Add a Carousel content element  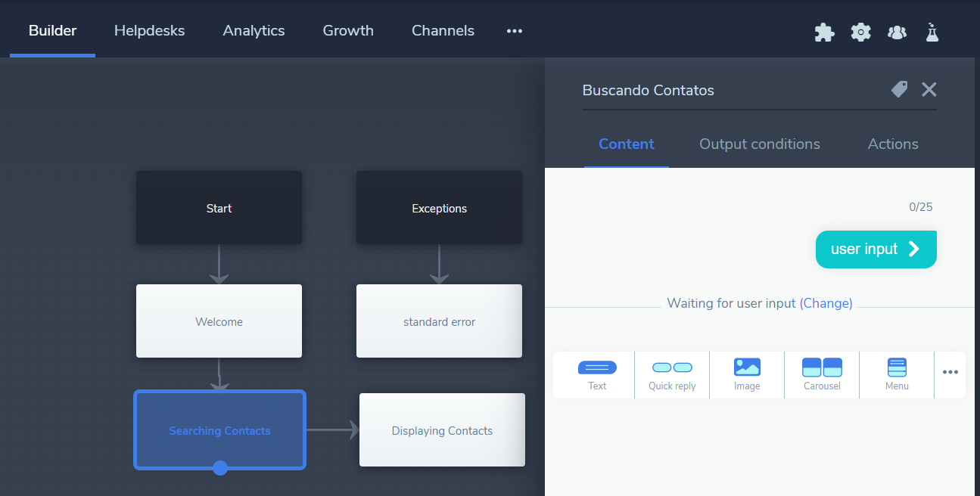tap(822, 375)
